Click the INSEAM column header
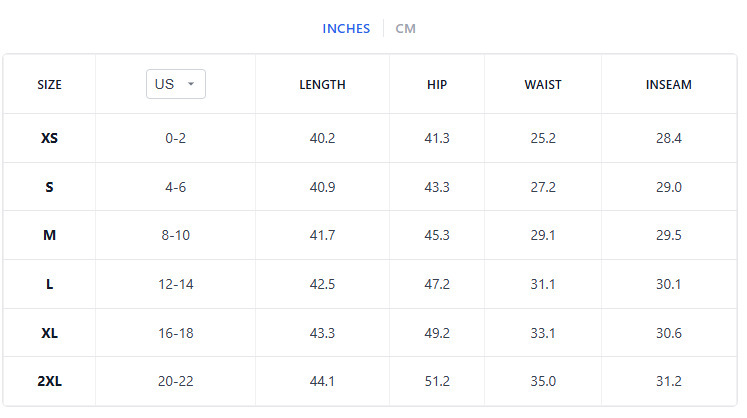Viewport: 747px width, 418px height. 669,85
